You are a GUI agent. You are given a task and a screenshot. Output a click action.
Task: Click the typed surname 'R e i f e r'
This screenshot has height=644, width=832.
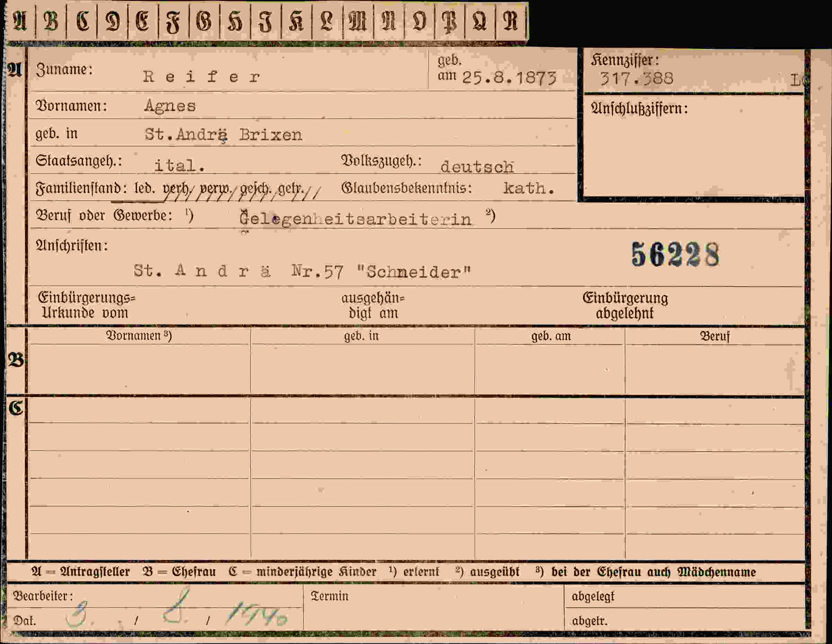pyautogui.click(x=202, y=77)
